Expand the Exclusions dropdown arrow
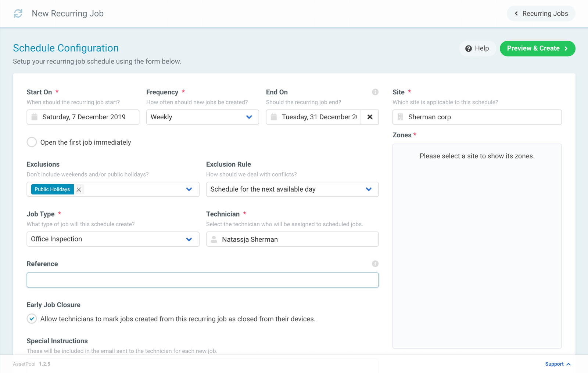588x373 pixels. point(189,189)
